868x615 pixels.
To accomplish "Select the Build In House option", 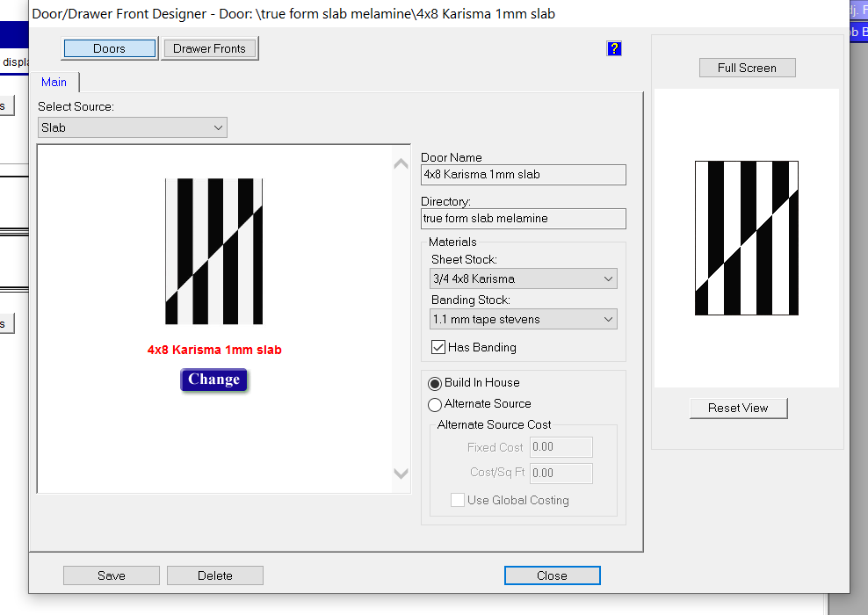I will tap(435, 383).
